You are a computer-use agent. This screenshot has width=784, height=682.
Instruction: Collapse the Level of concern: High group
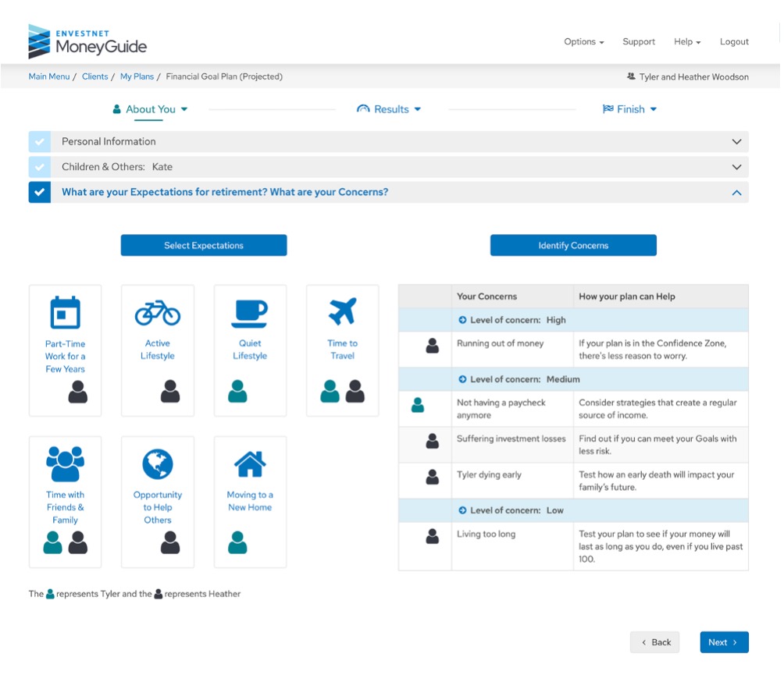pos(462,320)
